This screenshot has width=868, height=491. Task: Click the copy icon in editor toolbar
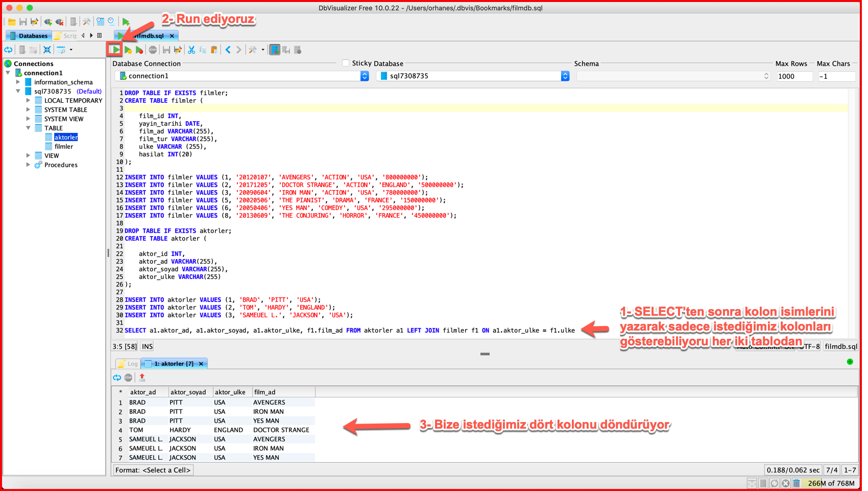click(x=203, y=50)
